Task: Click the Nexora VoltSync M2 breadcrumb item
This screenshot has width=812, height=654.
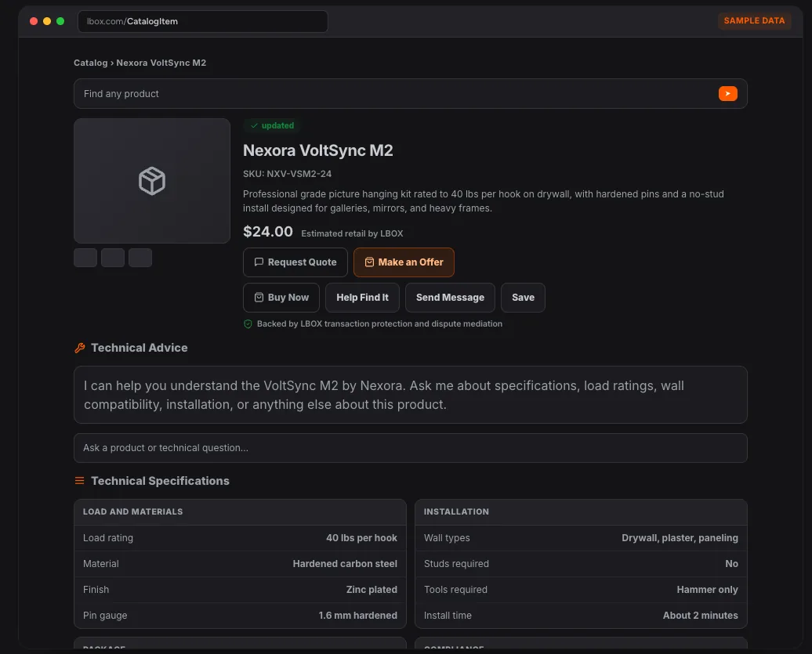Action: coord(161,63)
